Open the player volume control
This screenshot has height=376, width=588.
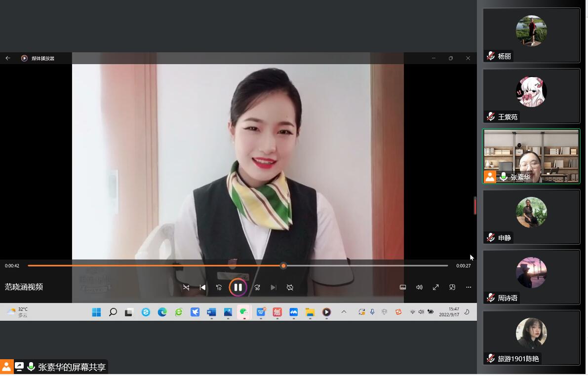(419, 287)
